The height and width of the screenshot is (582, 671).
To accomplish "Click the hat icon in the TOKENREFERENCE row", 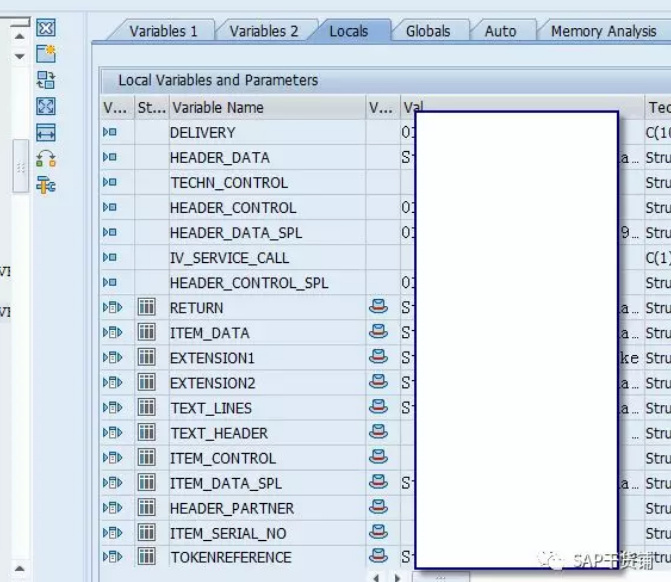I will click(x=378, y=555).
